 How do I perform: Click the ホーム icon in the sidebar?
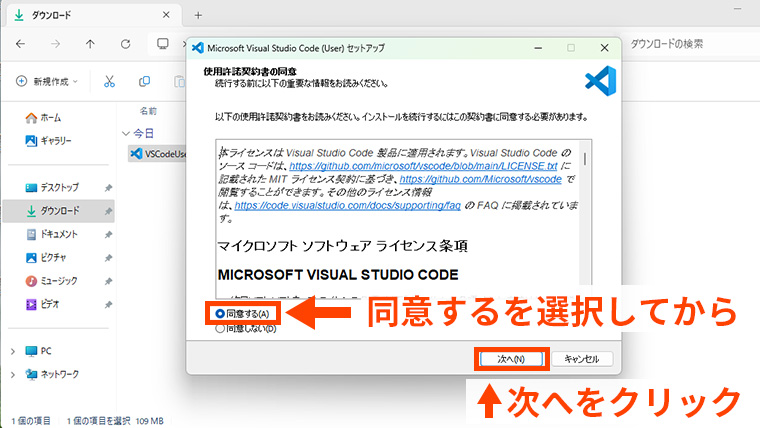[x=31, y=117]
